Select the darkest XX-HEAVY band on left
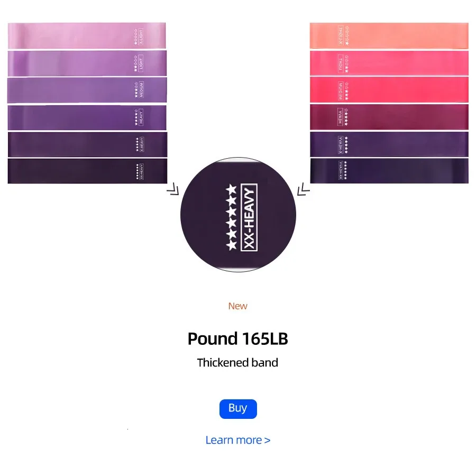 87,171
